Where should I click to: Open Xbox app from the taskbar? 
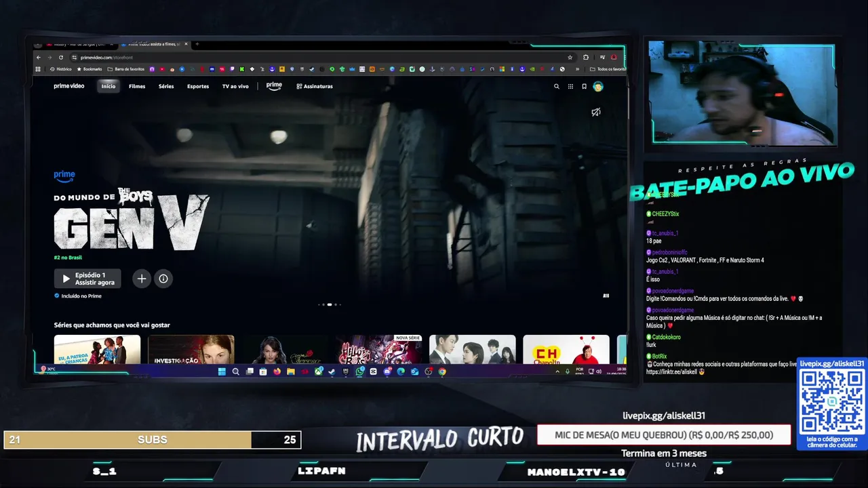[x=318, y=371]
